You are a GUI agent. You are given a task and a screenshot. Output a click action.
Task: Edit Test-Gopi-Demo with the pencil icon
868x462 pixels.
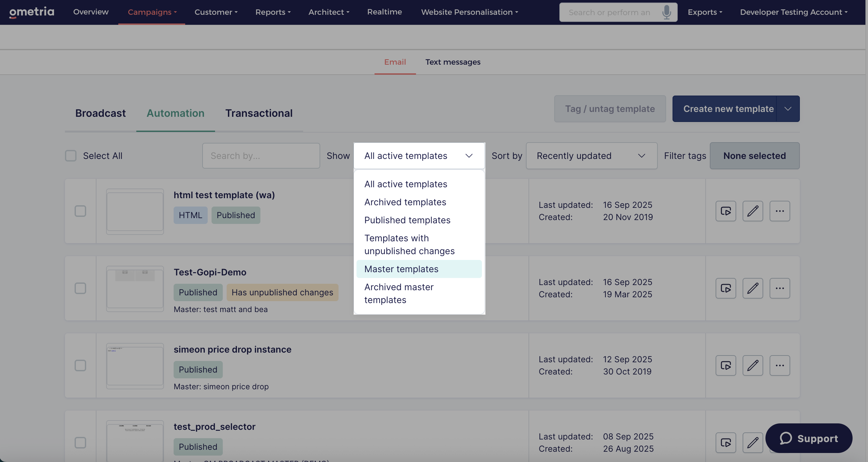pyautogui.click(x=752, y=288)
